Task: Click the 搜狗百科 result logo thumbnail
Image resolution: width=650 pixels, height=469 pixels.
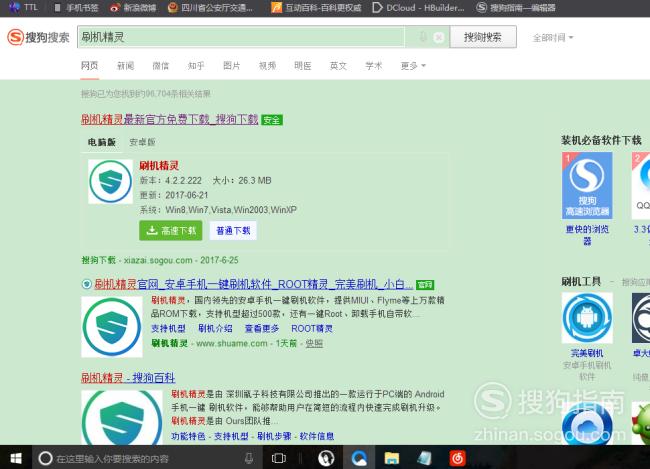Action: [x=122, y=418]
